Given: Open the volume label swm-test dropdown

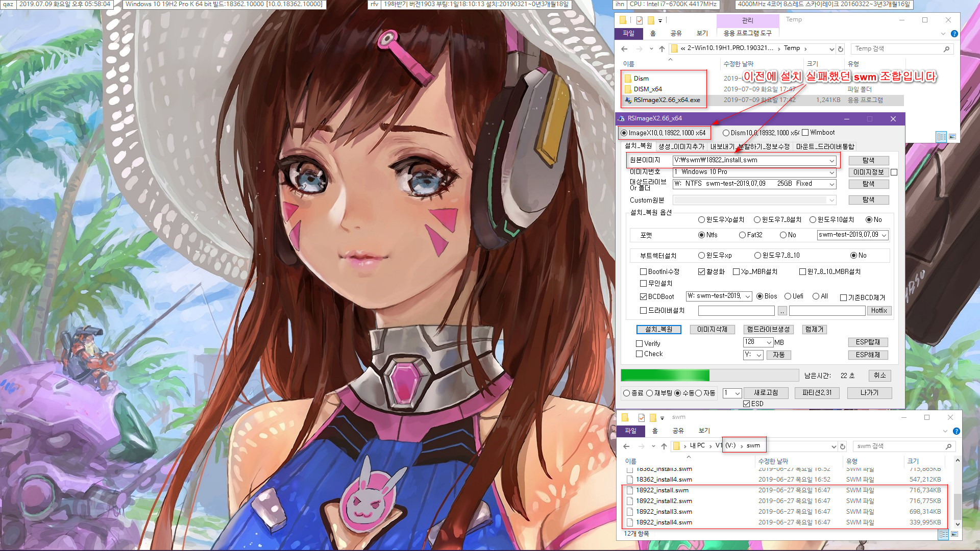Looking at the screenshot, I should tap(884, 235).
